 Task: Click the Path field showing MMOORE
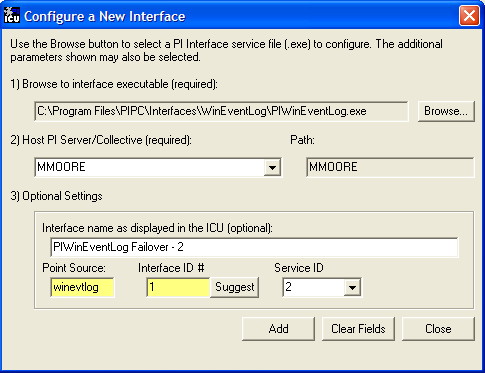pos(390,167)
